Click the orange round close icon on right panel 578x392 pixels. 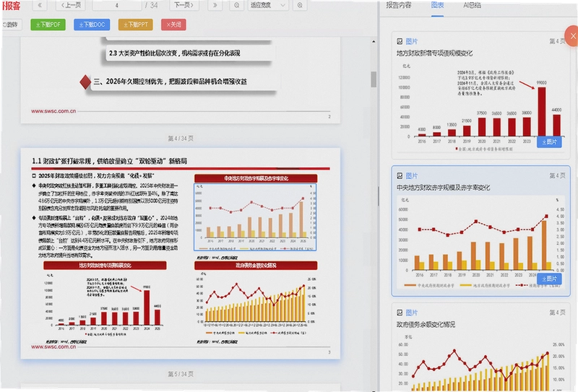tap(572, 36)
